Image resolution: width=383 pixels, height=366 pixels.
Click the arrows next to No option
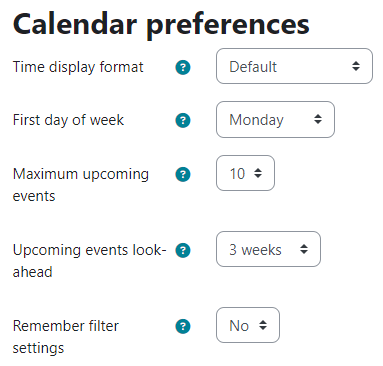(263, 325)
